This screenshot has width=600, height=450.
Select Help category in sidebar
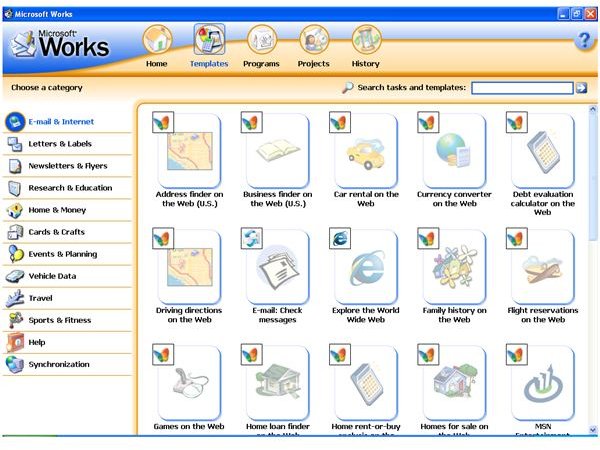click(67, 342)
